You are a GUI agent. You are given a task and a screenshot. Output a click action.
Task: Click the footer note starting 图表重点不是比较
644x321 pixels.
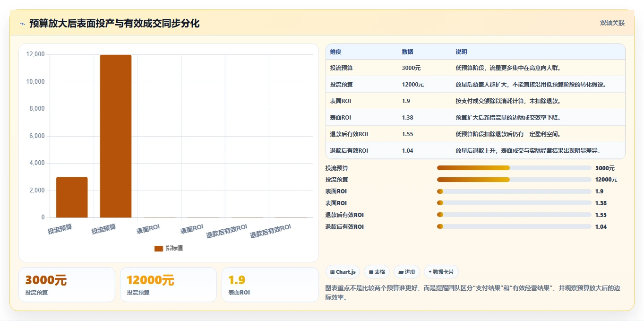tap(472, 293)
